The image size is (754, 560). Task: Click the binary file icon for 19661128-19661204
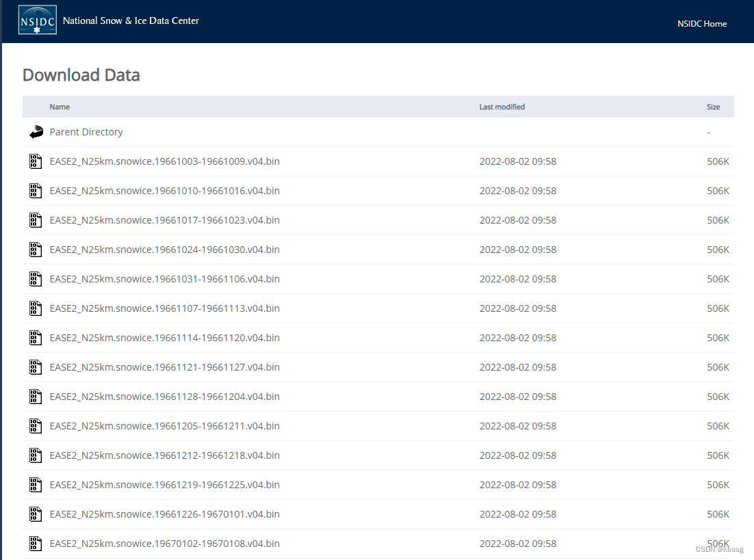point(36,397)
